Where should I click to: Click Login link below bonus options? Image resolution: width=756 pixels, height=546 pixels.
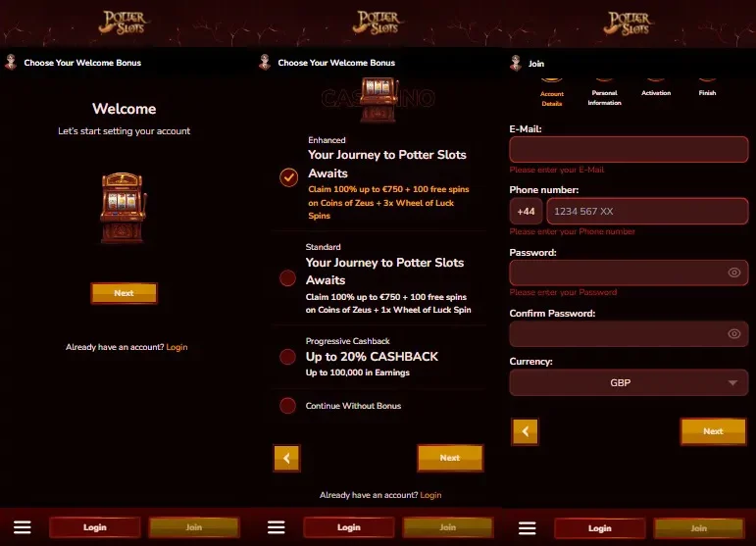[x=430, y=495]
